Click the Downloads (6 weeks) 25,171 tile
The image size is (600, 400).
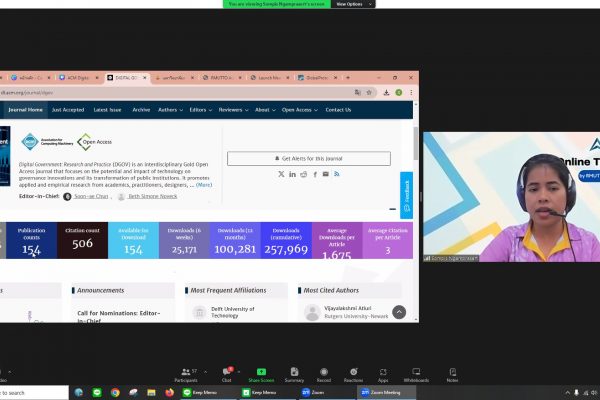point(184,240)
